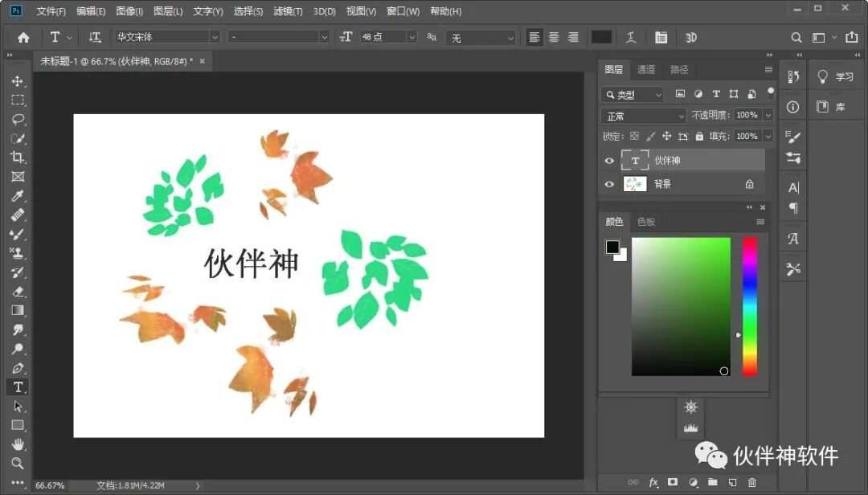
Task: Open the opacity 不透明度 dropdown
Action: coord(768,114)
